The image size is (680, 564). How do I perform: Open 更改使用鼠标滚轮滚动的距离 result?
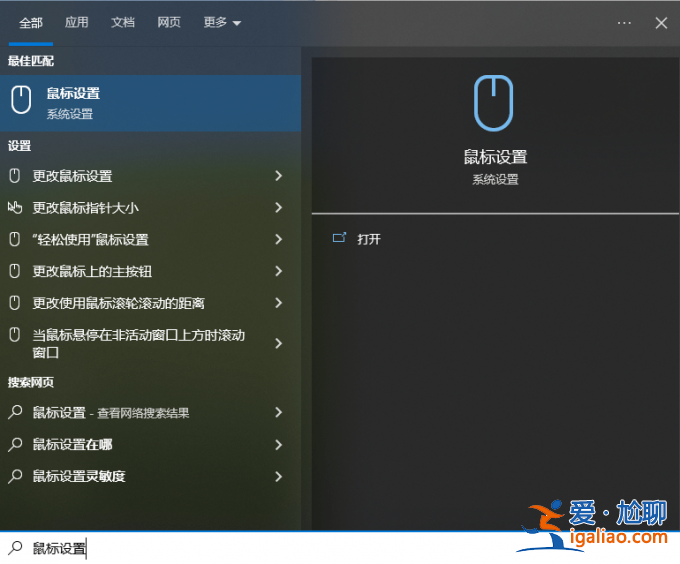(x=150, y=303)
